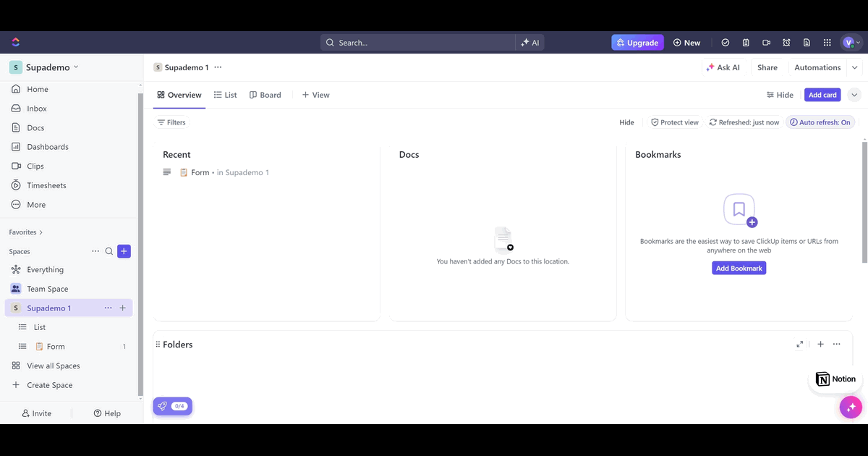This screenshot has width=868, height=456.
Task: Click the ClickUp logo in the top bar
Action: coord(16,43)
